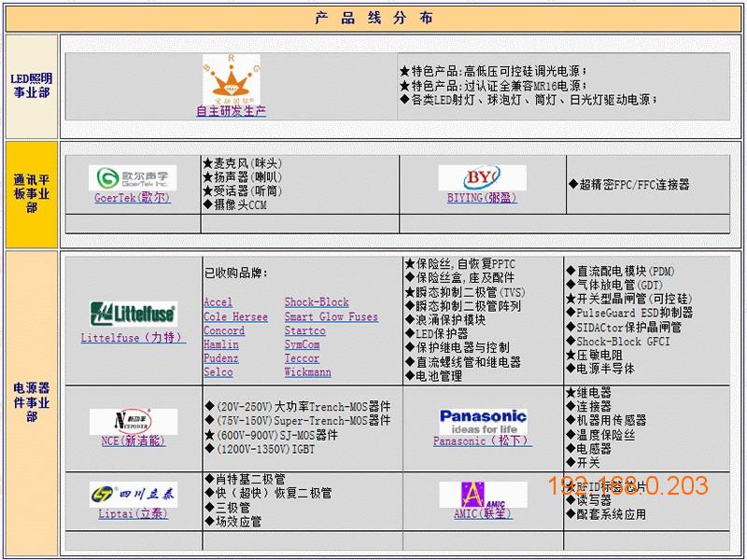The width and height of the screenshot is (747, 560).
Task: Click the 保险丝,自恢复PPTC text
Action: pos(460,264)
